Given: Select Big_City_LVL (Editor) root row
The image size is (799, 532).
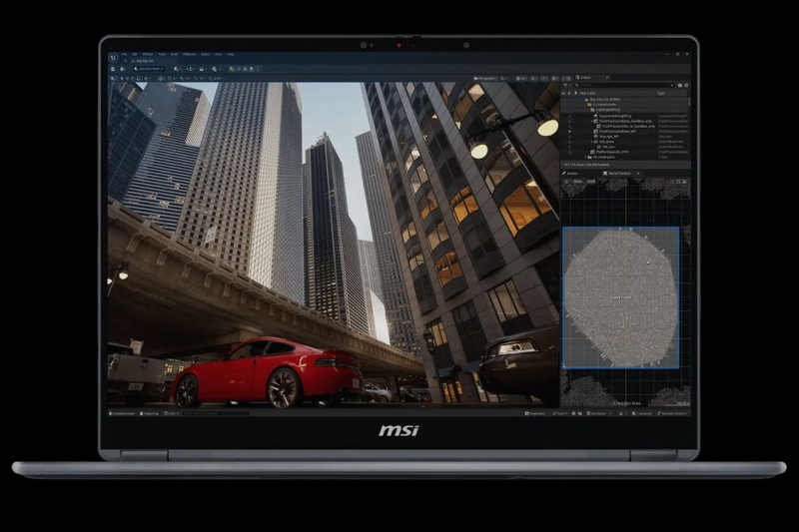Looking at the screenshot, I should (605, 99).
